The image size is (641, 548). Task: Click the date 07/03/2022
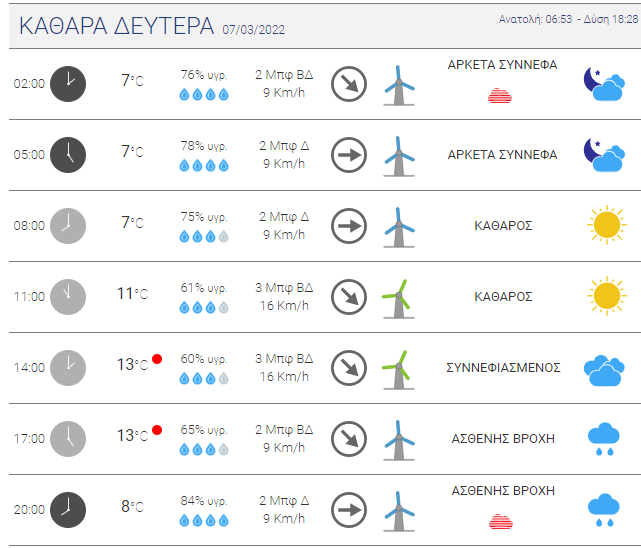coord(254,29)
